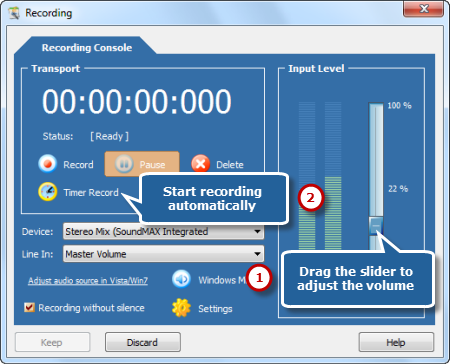Open Settings via the gear icon

tap(181, 308)
